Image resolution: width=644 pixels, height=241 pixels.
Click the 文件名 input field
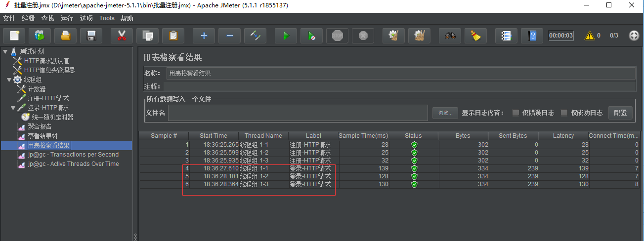tap(298, 113)
